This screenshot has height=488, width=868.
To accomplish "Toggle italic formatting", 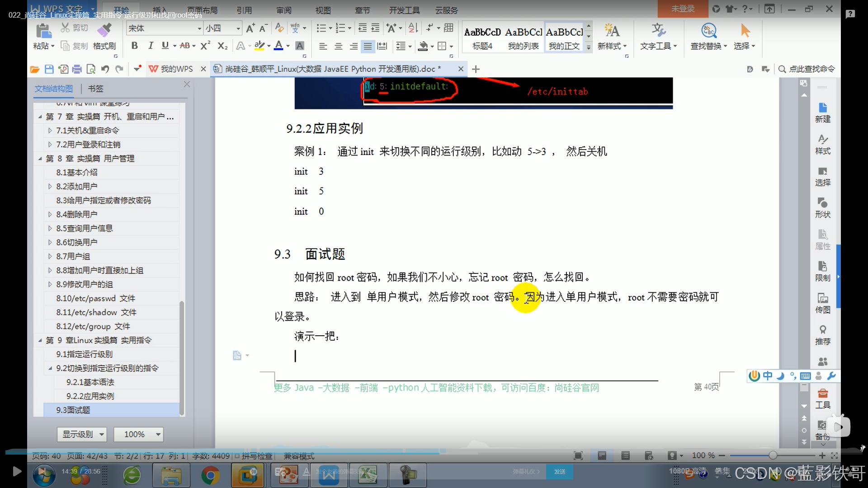I will [151, 46].
